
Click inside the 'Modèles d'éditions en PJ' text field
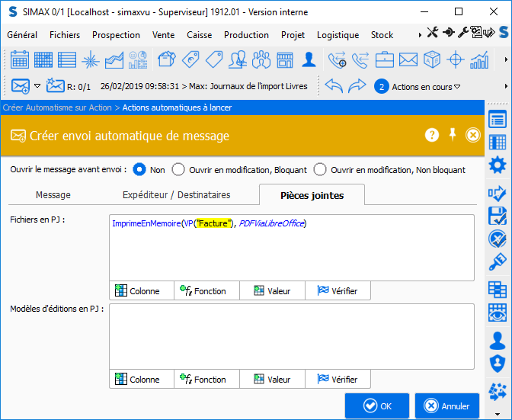pyautogui.click(x=291, y=335)
